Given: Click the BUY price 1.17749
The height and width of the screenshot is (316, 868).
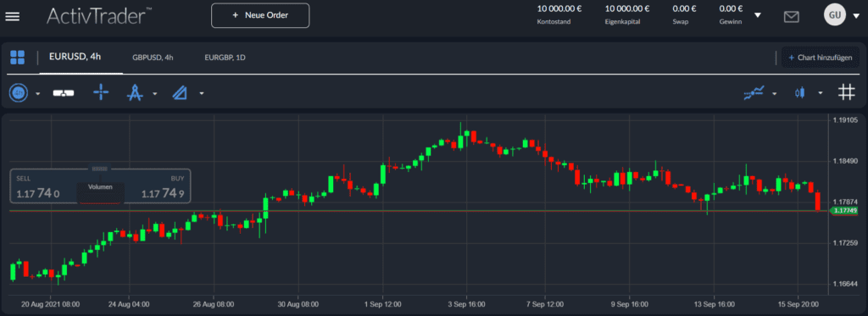Looking at the screenshot, I should (162, 194).
